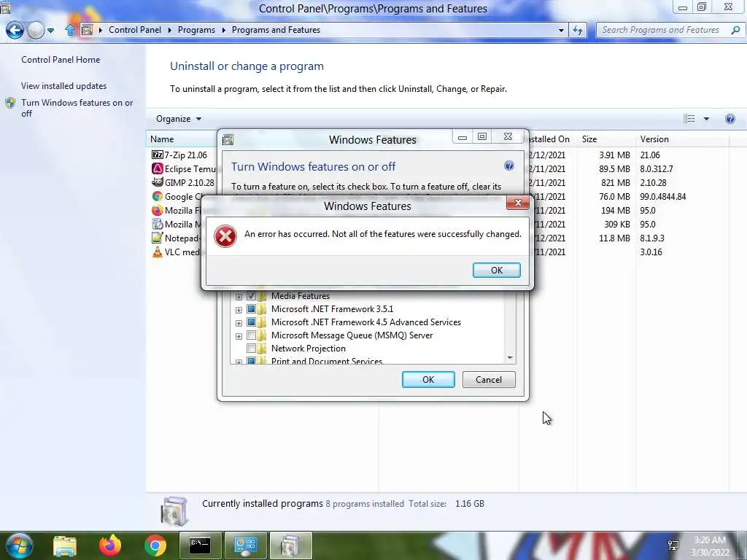Viewport: 747px width, 560px height.
Task: Click the Up one level arrow icon
Action: point(70,30)
